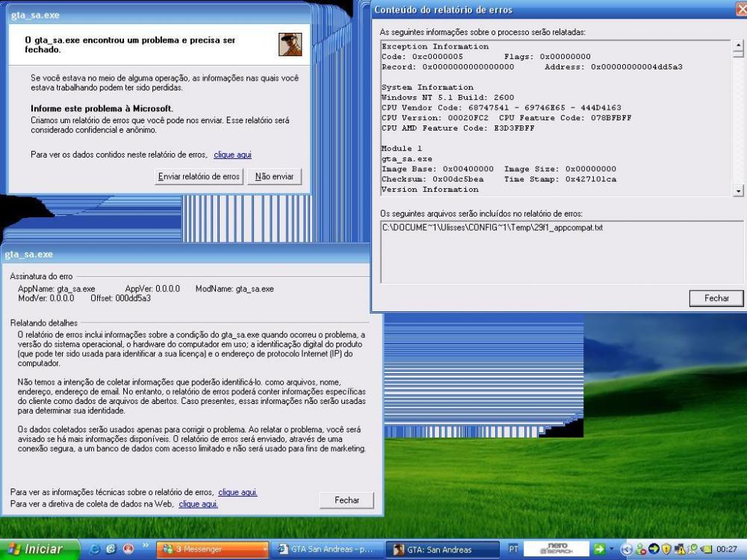Click the Nero Search input field
Image resolution: width=747 pixels, height=560 pixels.
tap(557, 550)
